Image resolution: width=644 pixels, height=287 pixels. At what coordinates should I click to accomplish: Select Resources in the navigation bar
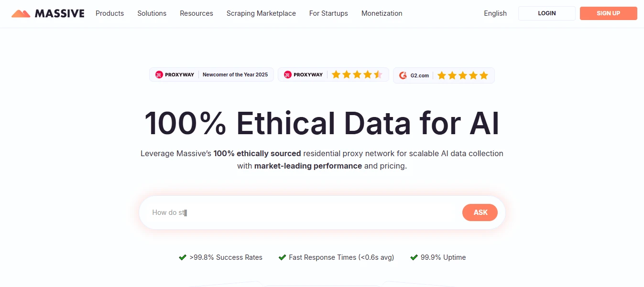tap(196, 13)
